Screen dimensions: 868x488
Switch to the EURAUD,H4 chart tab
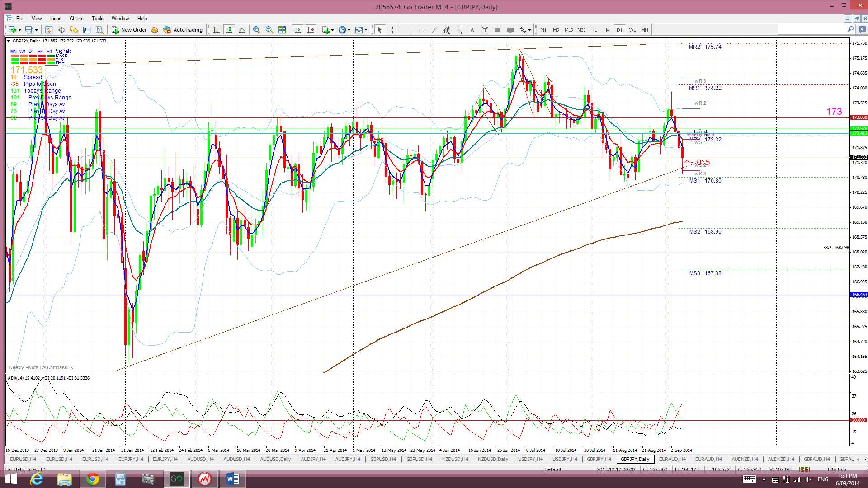tap(672, 459)
